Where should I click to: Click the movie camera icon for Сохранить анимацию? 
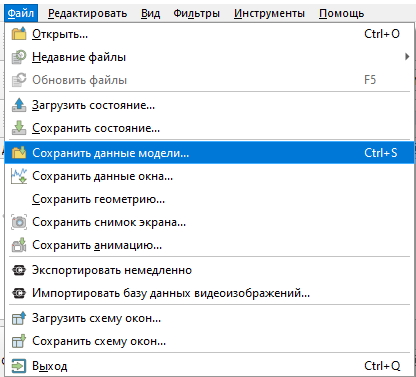tap(19, 245)
